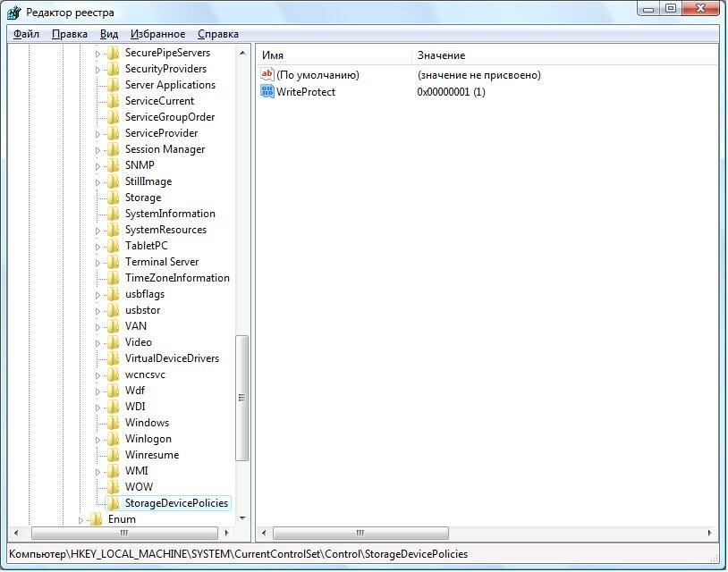This screenshot has height=572, width=728.
Task: Open the Файл menu
Action: click(26, 34)
